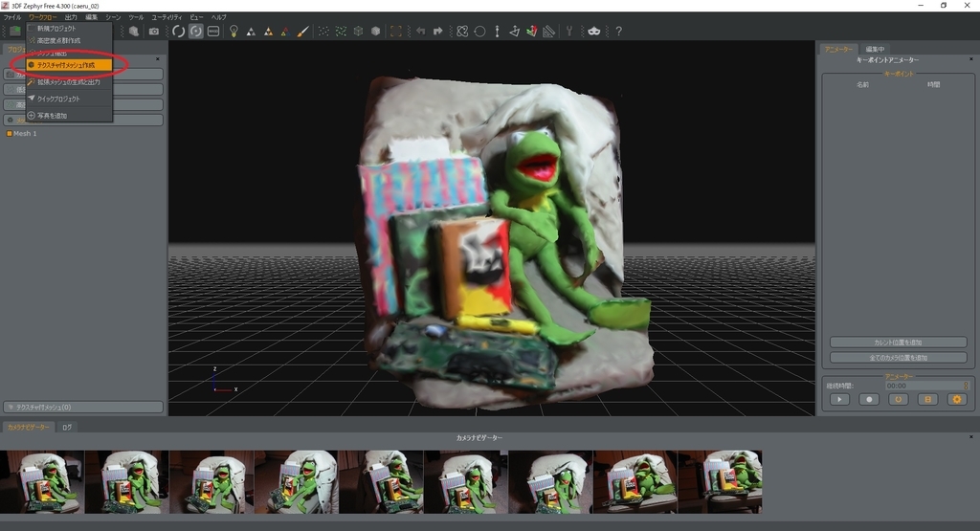Expand the テクスチャ付メッシュ(0) section
Screen dimensions: 980x531
83,408
